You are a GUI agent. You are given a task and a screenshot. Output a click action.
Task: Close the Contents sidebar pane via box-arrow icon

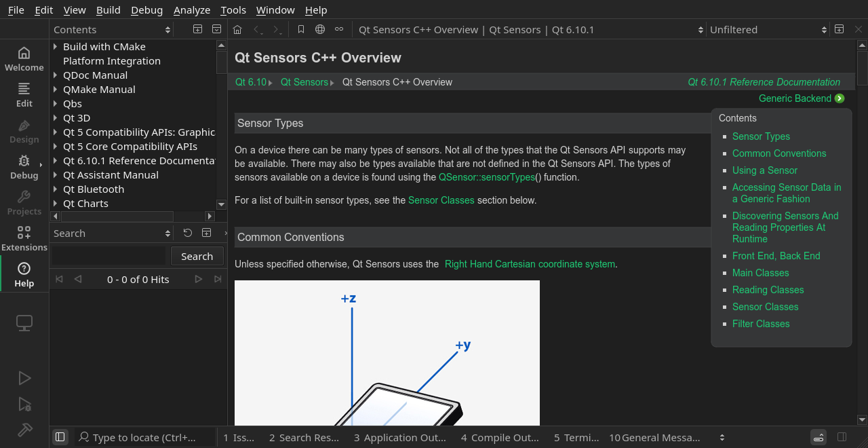click(x=216, y=29)
